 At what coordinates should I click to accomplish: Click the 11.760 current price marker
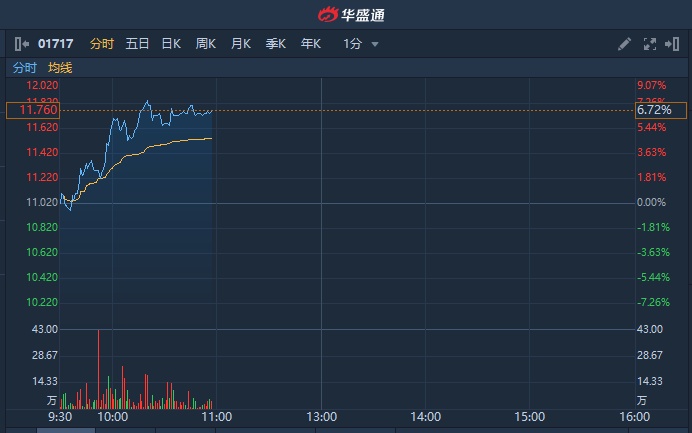[30, 110]
